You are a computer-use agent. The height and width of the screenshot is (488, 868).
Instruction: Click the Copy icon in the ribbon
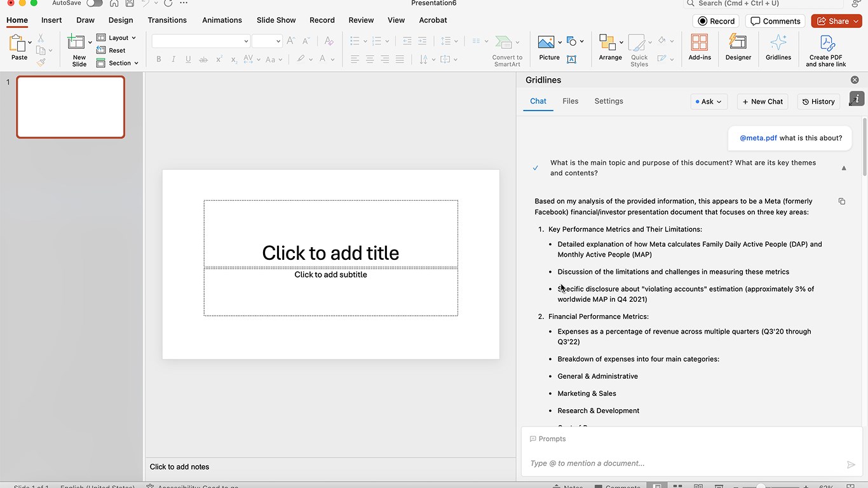click(41, 51)
